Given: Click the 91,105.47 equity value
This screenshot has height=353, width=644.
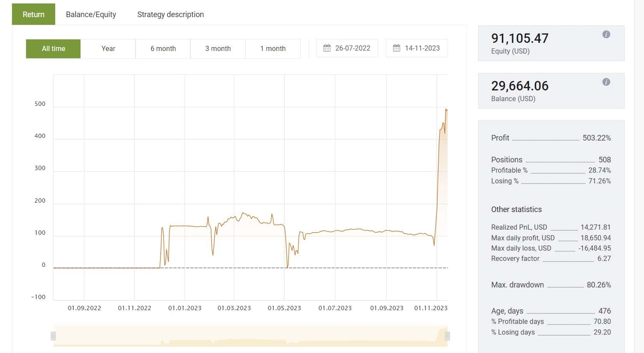Looking at the screenshot, I should point(519,38).
